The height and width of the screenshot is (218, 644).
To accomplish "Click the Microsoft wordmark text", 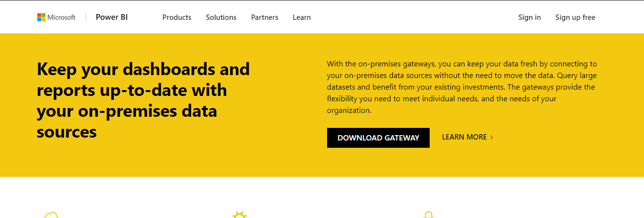I will coord(61,17).
